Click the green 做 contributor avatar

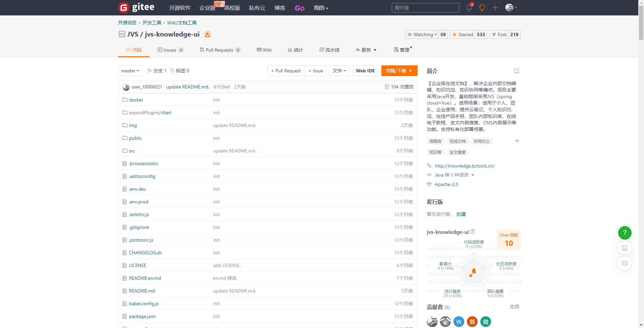pos(486,322)
